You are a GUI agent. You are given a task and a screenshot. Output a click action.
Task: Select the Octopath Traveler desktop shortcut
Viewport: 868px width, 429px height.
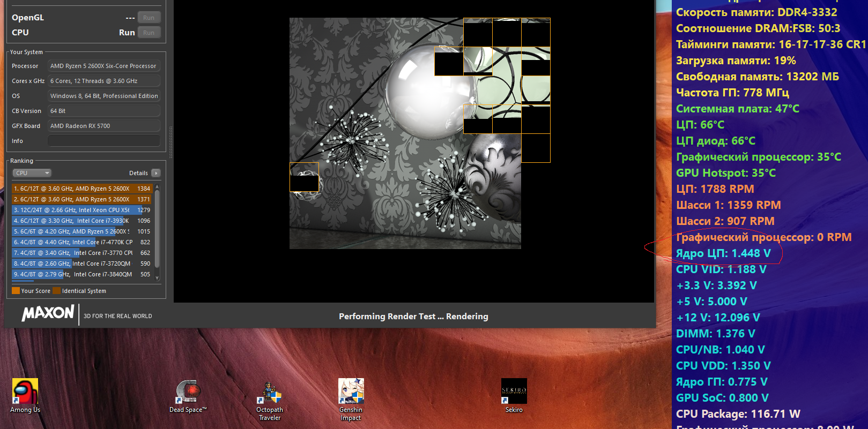click(x=270, y=400)
